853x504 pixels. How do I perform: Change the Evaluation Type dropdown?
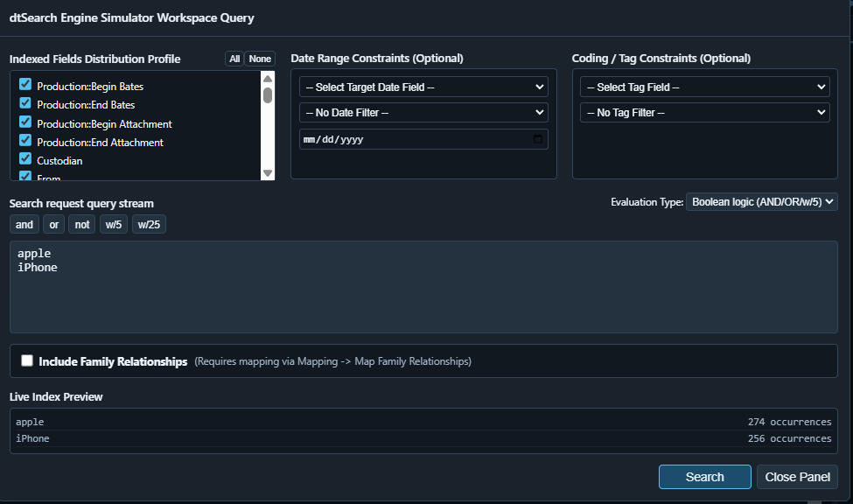[x=762, y=202]
